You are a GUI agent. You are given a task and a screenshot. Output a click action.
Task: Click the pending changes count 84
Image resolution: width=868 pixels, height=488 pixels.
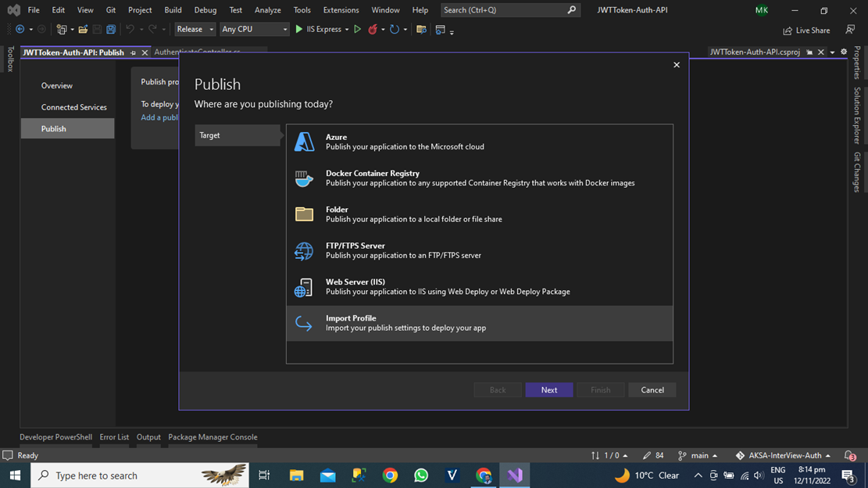[x=652, y=455]
